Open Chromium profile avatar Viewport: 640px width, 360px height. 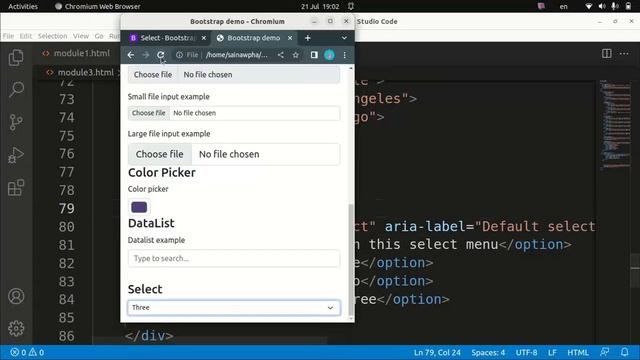(329, 55)
